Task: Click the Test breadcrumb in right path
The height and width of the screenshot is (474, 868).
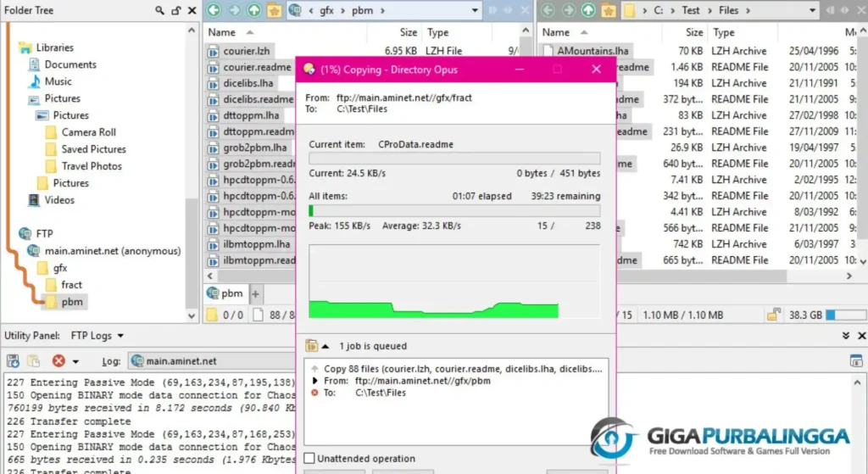Action: tap(691, 10)
